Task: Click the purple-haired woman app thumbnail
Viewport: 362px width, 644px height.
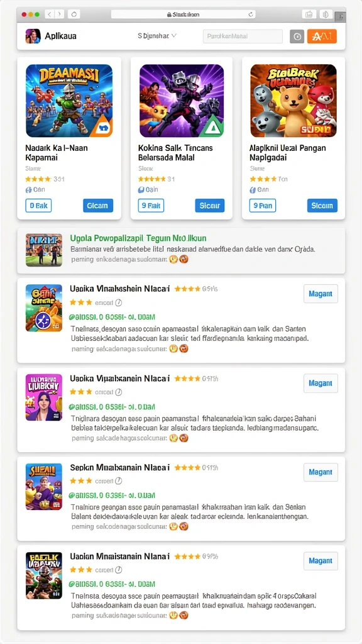Action: 44,397
